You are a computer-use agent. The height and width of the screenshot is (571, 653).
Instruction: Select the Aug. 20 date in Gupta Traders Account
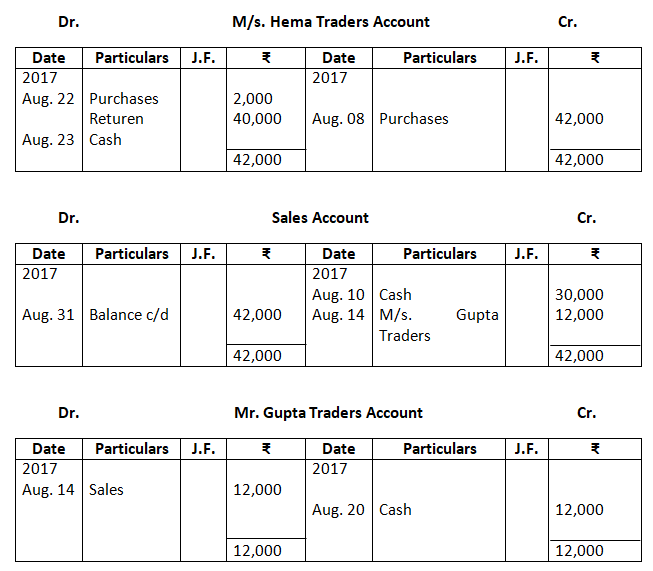[x=340, y=510]
